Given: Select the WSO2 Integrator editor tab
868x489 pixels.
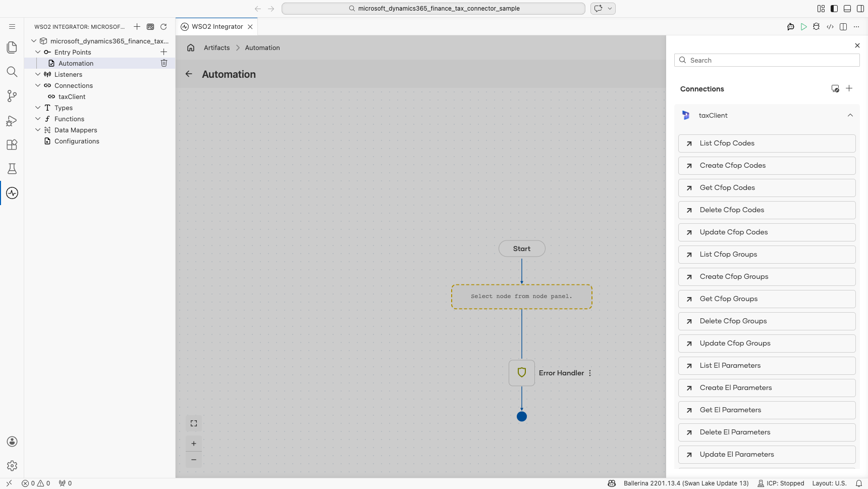Looking at the screenshot, I should click(217, 27).
